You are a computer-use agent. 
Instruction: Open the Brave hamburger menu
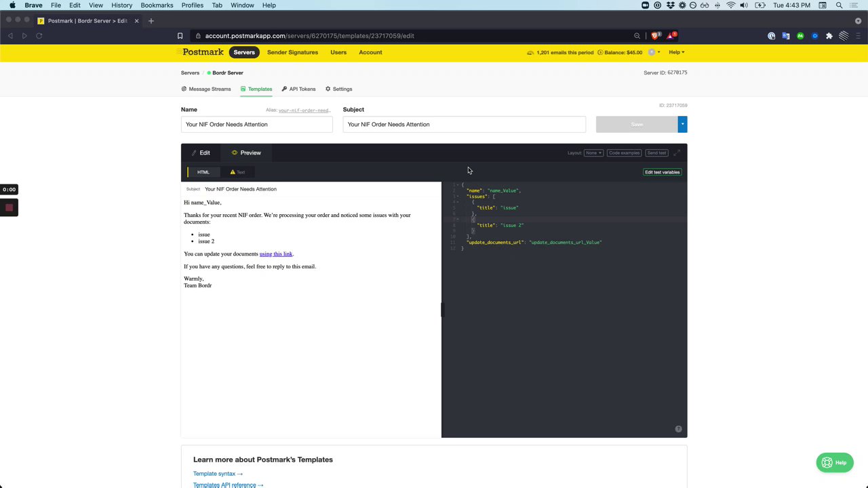859,36
